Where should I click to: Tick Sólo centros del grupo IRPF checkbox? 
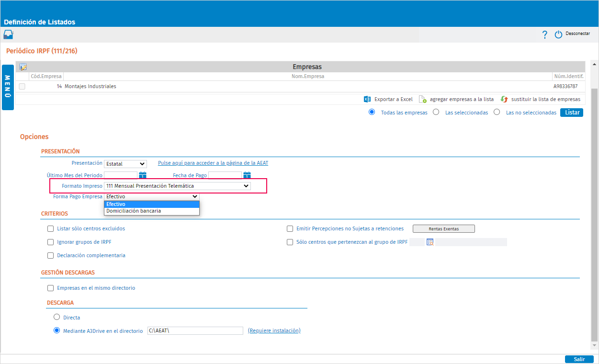click(x=290, y=242)
